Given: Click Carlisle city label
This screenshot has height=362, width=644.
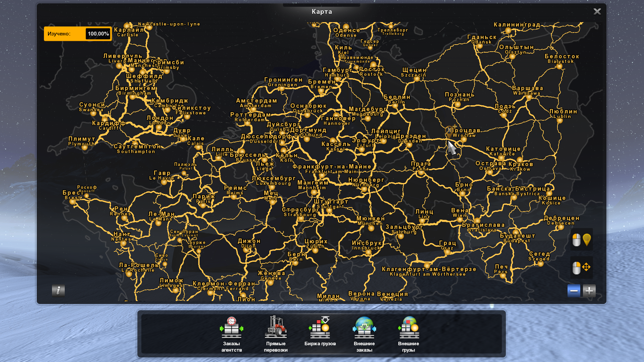Looking at the screenshot, I should pos(127,35).
